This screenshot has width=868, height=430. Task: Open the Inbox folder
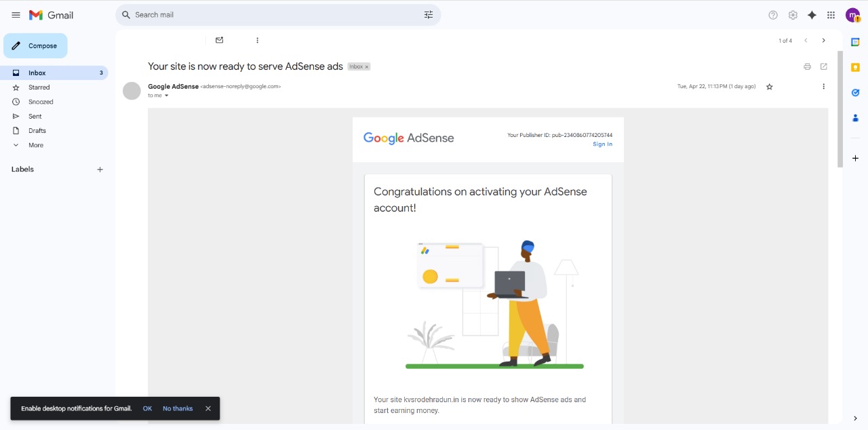54,73
